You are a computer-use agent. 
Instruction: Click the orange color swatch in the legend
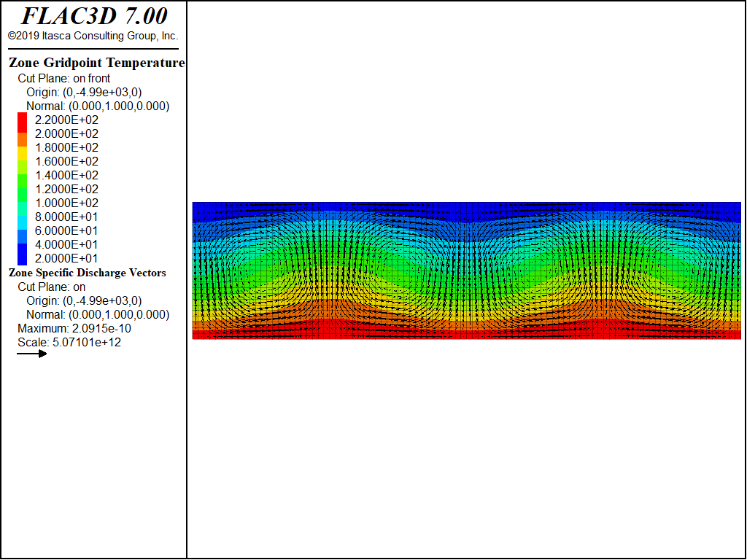23,139
